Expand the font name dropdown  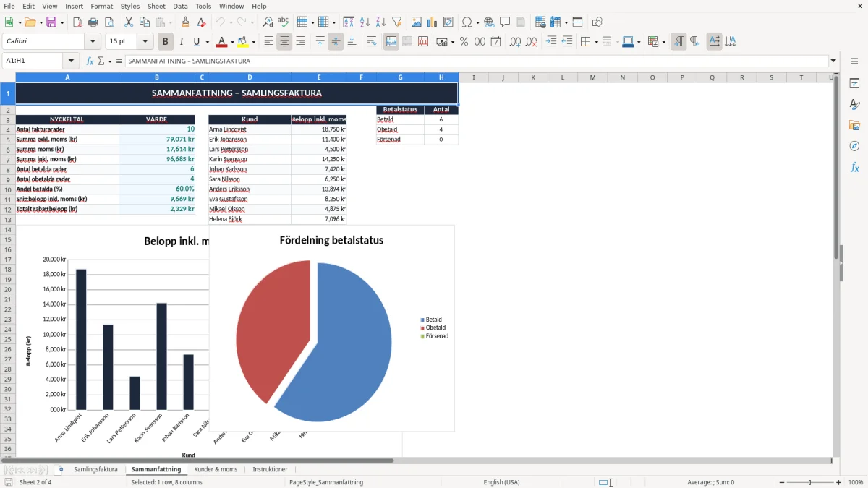pyautogui.click(x=93, y=42)
